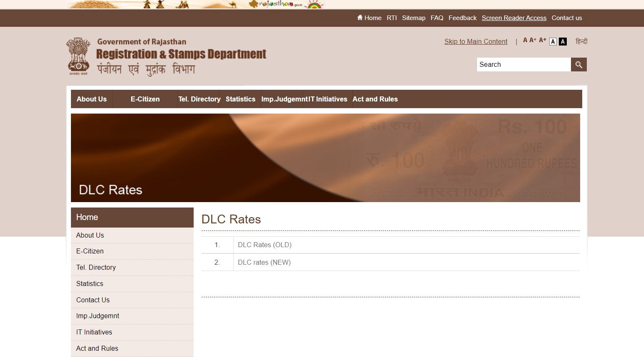Select Tel. Directory in the sidebar
Viewport: 644px width, 357px height.
coord(96,267)
